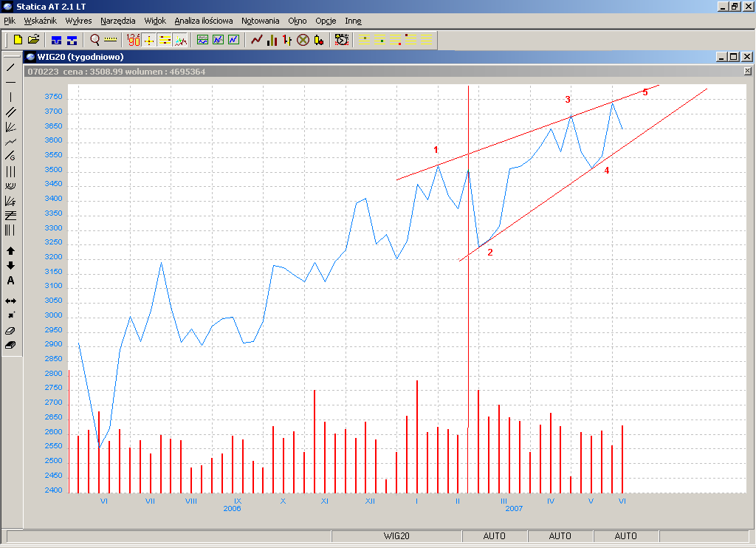
Task: Click the first blue window layout icon
Action: 56,40
